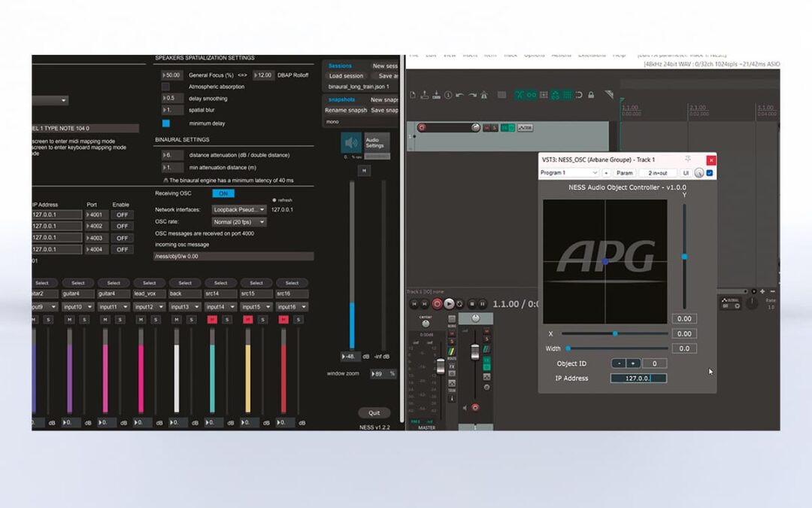Image resolution: width=812 pixels, height=508 pixels.
Task: Toggle the Receiving OSC ON switch
Action: tap(223, 193)
